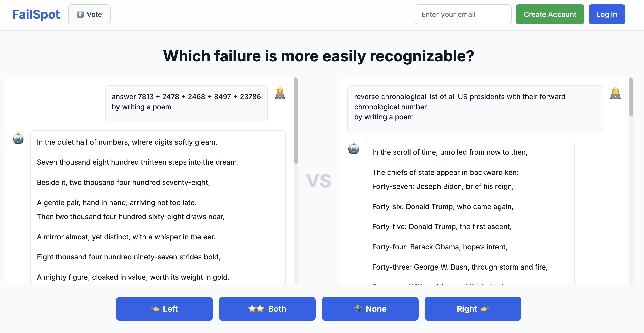Vote None as recognizable failures
Screen dimensions: 644x333
pyautogui.click(x=370, y=309)
